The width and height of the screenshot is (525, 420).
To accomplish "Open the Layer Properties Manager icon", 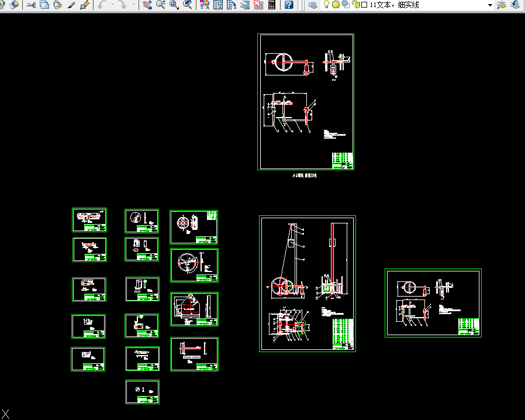I will click(x=312, y=5).
